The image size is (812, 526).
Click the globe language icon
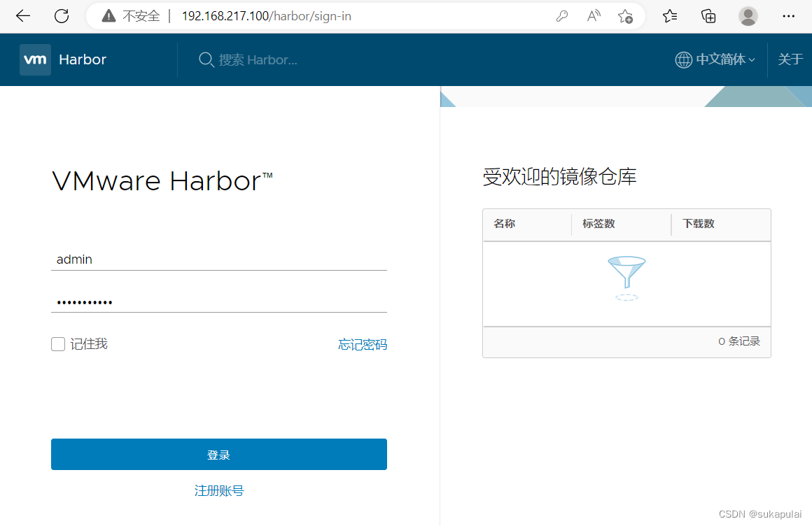(683, 59)
